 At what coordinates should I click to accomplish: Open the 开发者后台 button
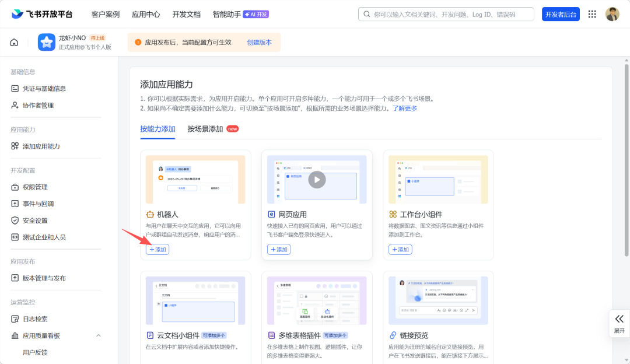pyautogui.click(x=561, y=14)
